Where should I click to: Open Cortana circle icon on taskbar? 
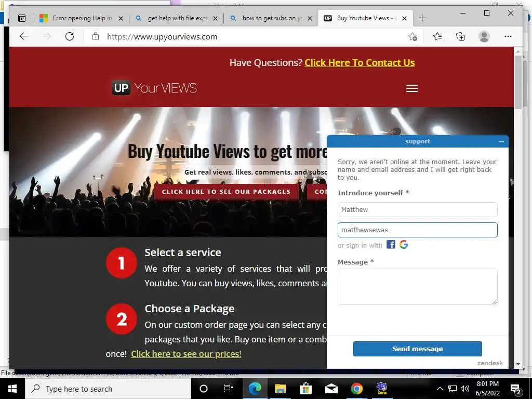pos(204,389)
